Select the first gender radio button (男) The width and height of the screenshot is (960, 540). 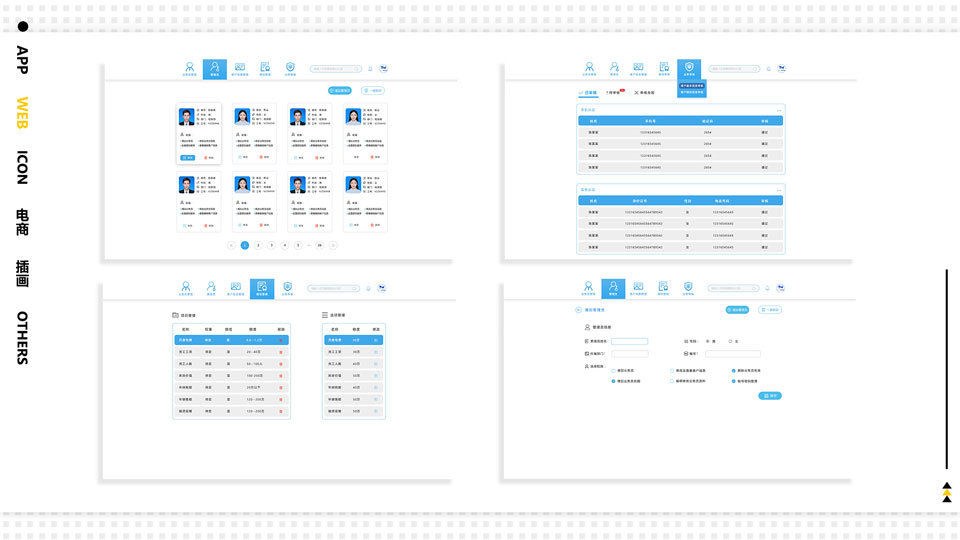coord(708,342)
